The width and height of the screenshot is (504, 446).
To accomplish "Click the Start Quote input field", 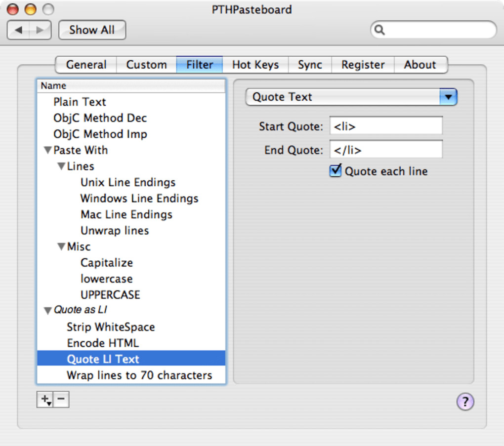I will coord(386,125).
